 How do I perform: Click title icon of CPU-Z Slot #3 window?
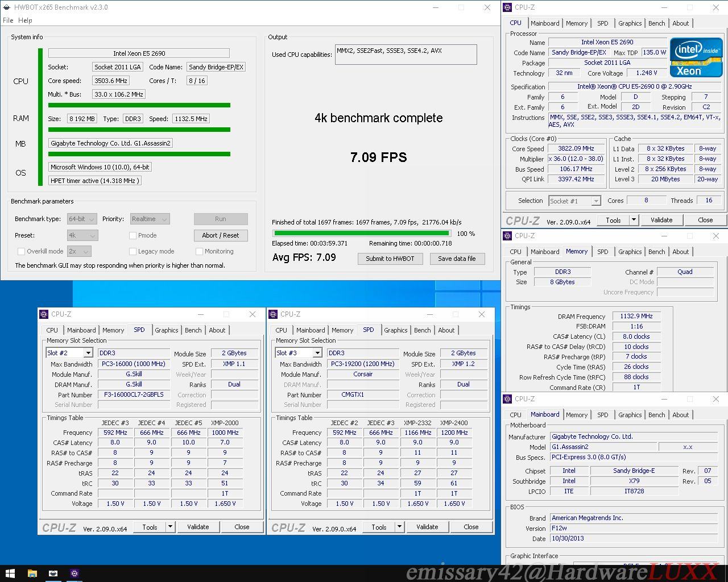(x=273, y=314)
